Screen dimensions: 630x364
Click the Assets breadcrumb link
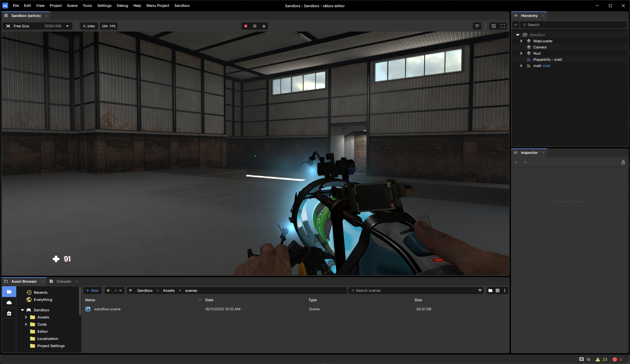(169, 290)
